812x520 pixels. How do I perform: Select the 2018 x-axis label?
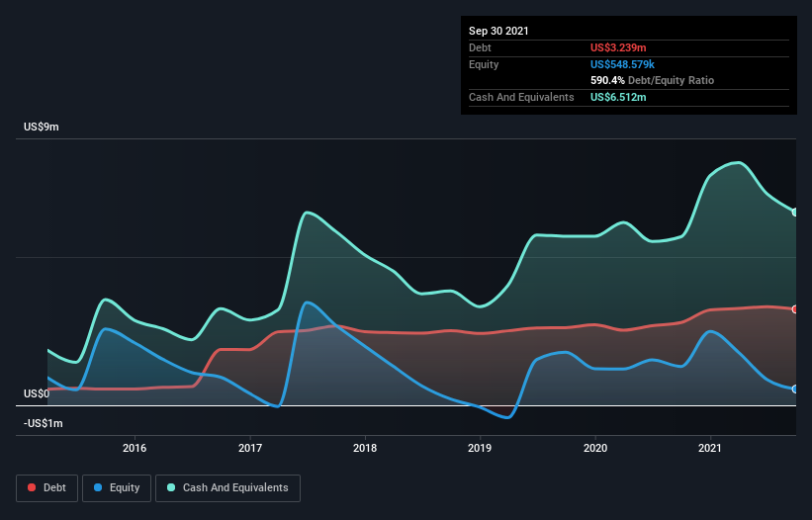[365, 448]
